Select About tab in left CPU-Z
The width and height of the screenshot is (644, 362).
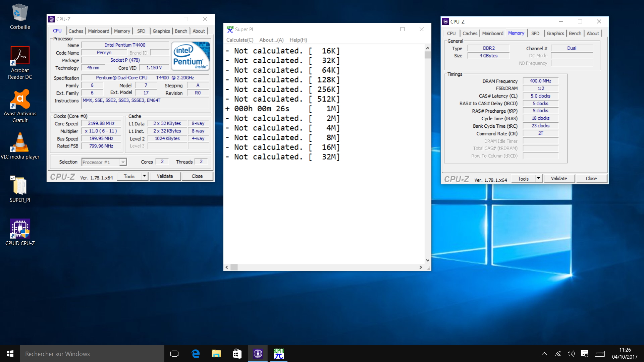[x=199, y=31]
